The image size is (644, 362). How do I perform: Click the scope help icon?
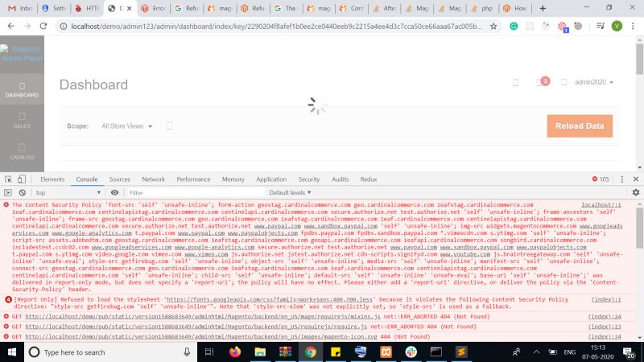click(x=169, y=125)
